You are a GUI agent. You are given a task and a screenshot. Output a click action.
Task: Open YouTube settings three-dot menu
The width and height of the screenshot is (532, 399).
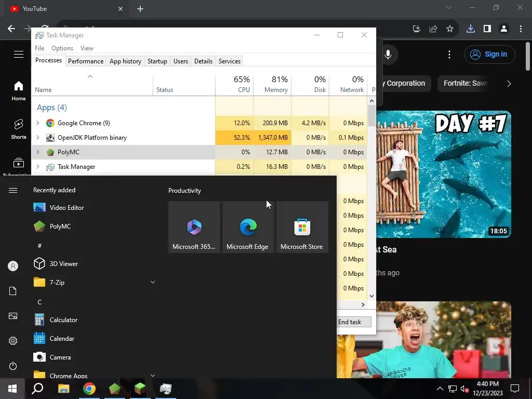[449, 54]
